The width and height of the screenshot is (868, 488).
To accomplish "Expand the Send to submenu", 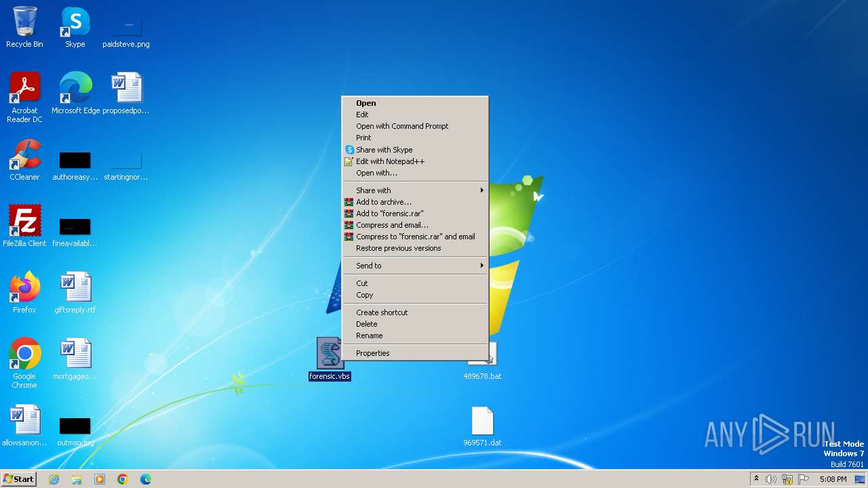I will point(414,266).
